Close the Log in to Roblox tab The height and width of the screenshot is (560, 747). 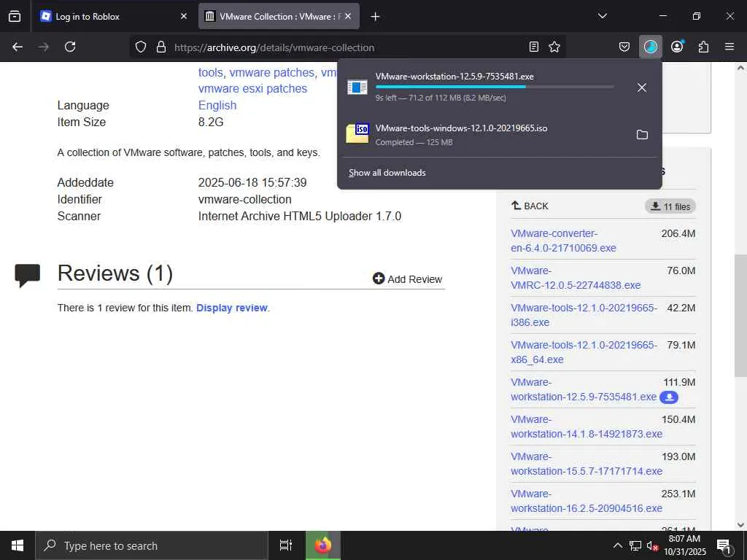pos(183,16)
